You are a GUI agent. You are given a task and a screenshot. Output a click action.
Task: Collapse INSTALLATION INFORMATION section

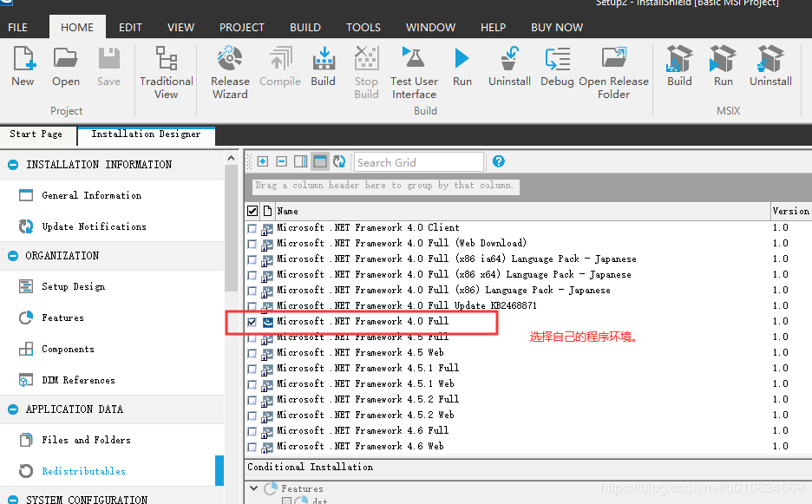(13, 165)
